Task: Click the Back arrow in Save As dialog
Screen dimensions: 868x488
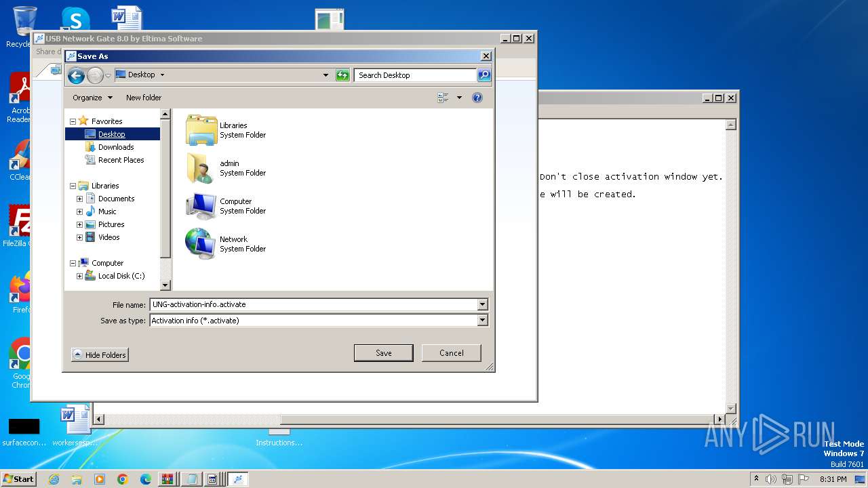Action: tap(76, 75)
